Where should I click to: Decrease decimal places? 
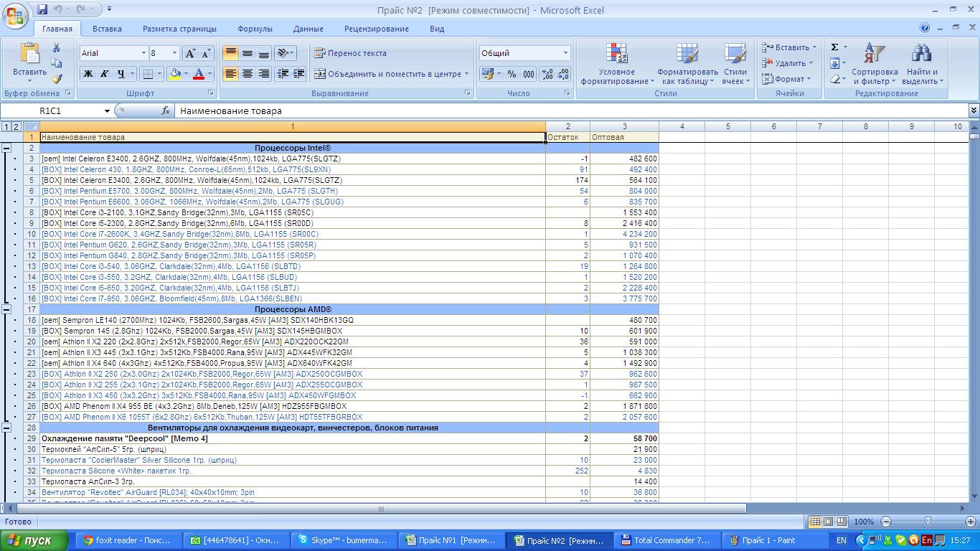563,73
